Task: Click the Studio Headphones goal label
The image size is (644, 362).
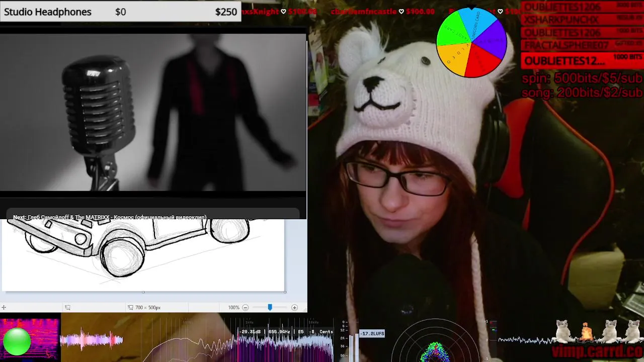Action: point(48,12)
